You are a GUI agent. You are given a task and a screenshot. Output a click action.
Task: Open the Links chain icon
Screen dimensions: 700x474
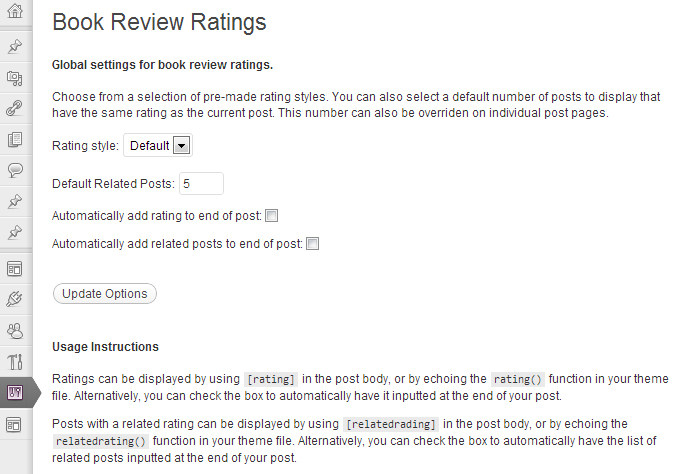[15, 108]
